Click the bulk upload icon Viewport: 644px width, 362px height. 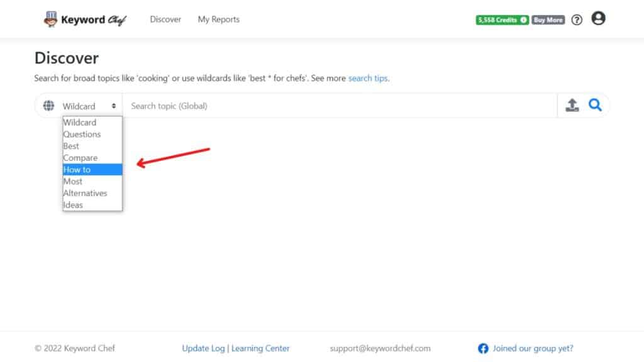572,105
